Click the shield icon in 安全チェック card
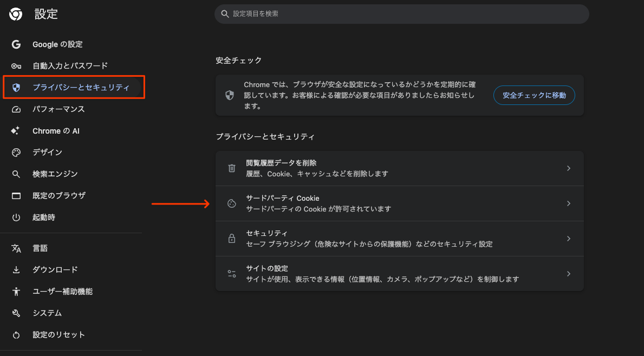 pyautogui.click(x=230, y=96)
